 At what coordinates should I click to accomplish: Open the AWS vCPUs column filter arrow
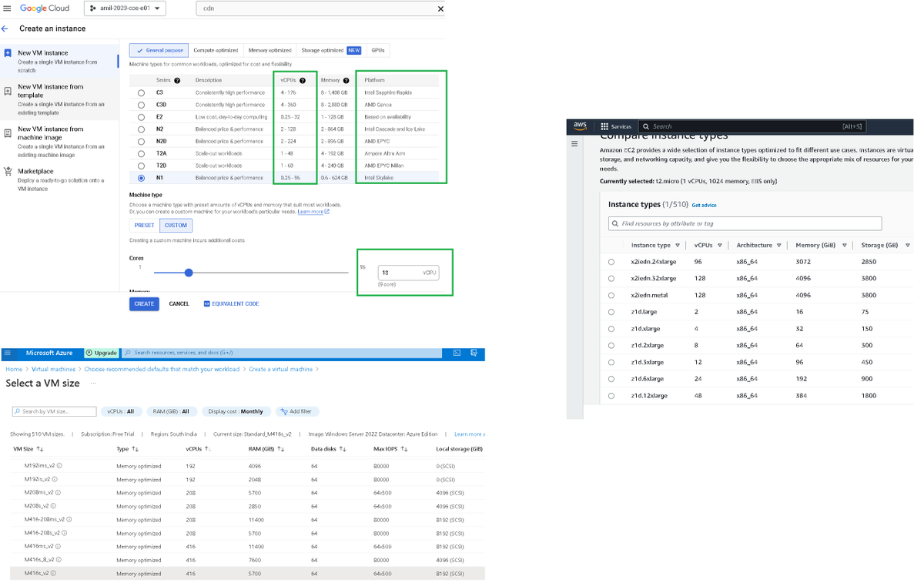tap(720, 246)
